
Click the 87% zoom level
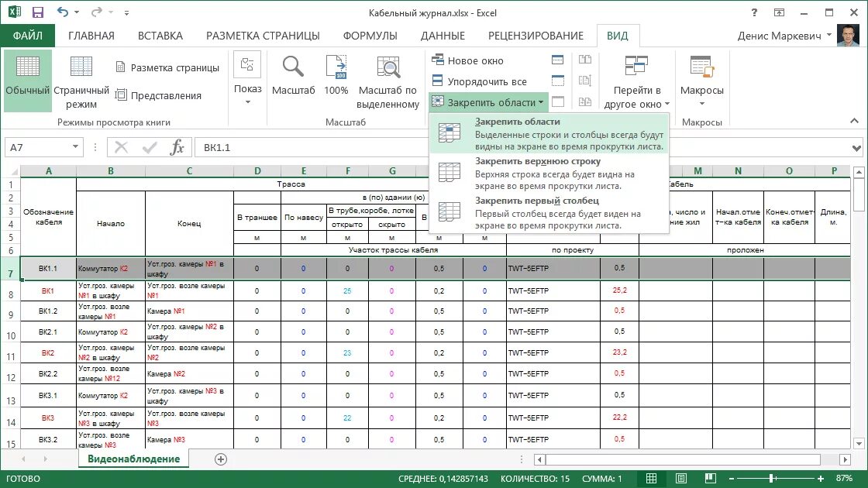coord(844,478)
